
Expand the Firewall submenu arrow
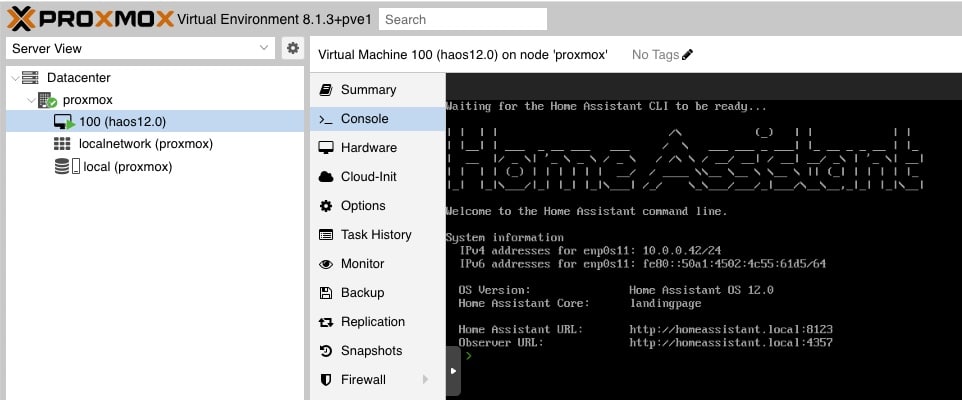pos(426,380)
